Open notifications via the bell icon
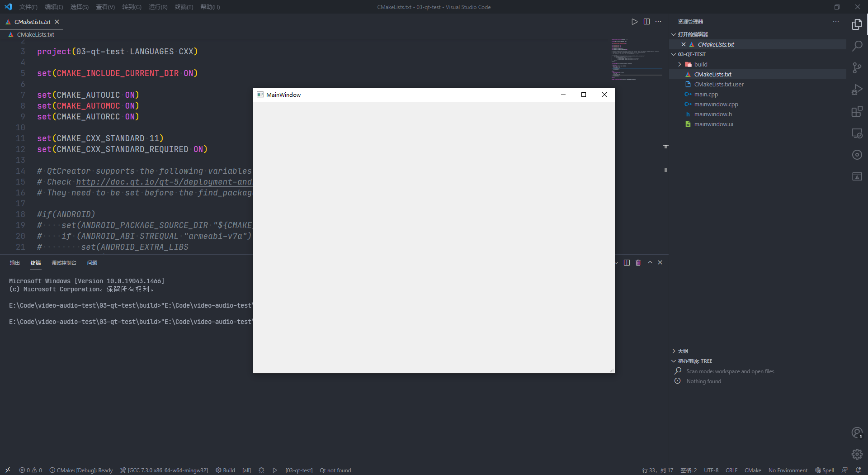 click(858, 470)
